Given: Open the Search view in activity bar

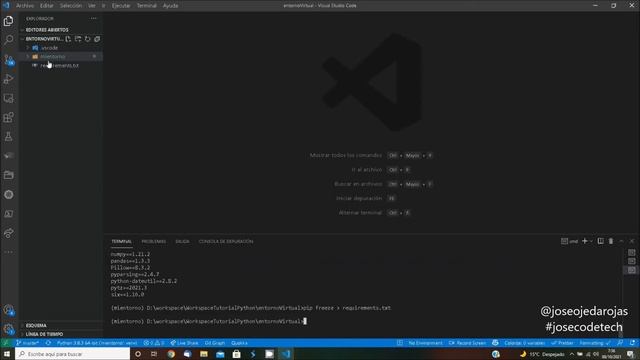Looking at the screenshot, I should point(9,40).
